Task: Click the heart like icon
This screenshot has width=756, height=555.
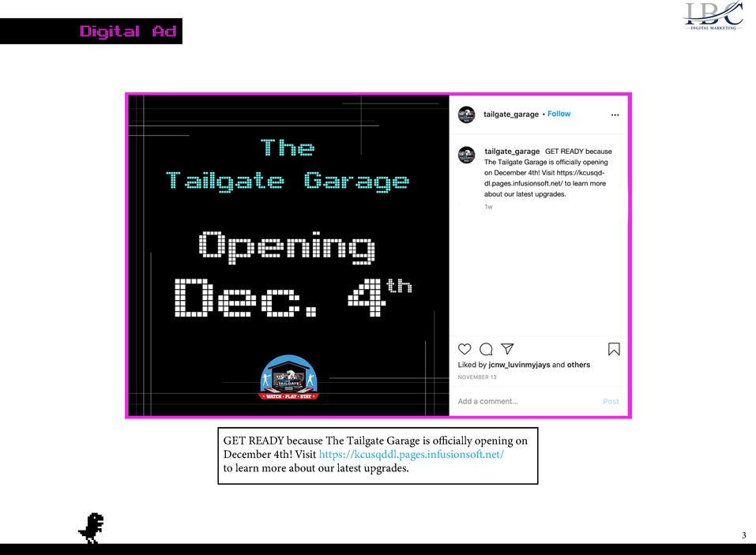Action: tap(465, 349)
